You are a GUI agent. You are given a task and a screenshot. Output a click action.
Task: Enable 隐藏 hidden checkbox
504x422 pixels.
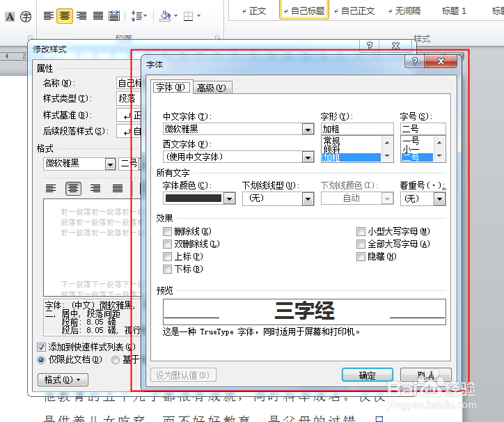point(361,256)
